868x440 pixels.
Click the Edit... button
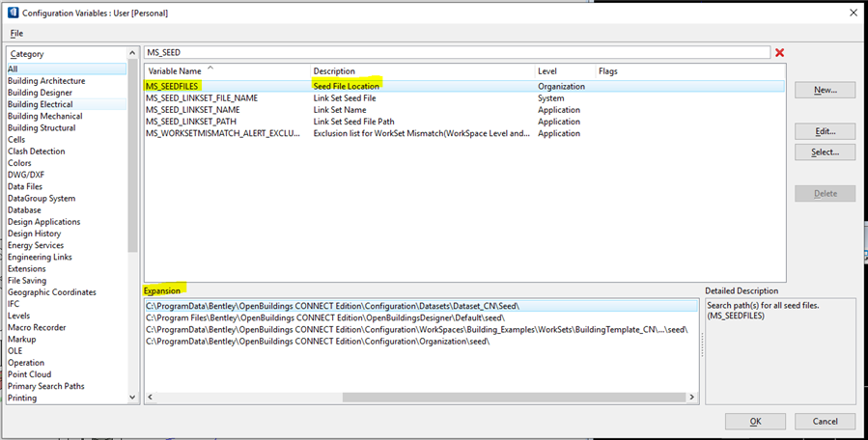pyautogui.click(x=825, y=131)
